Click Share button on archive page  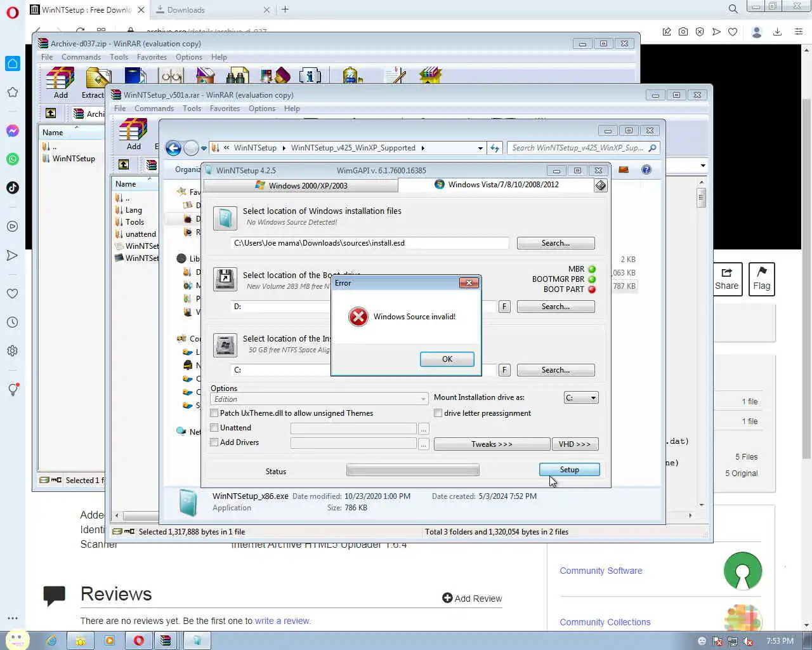(726, 279)
